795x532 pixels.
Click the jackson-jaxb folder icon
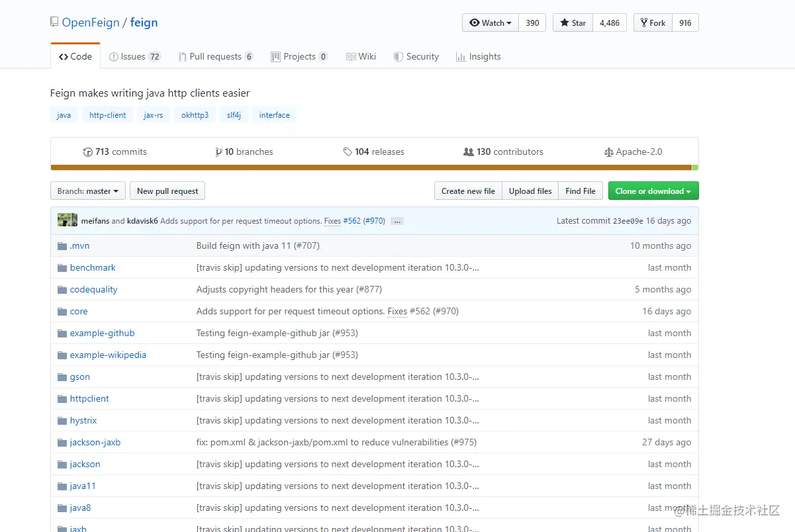62,442
